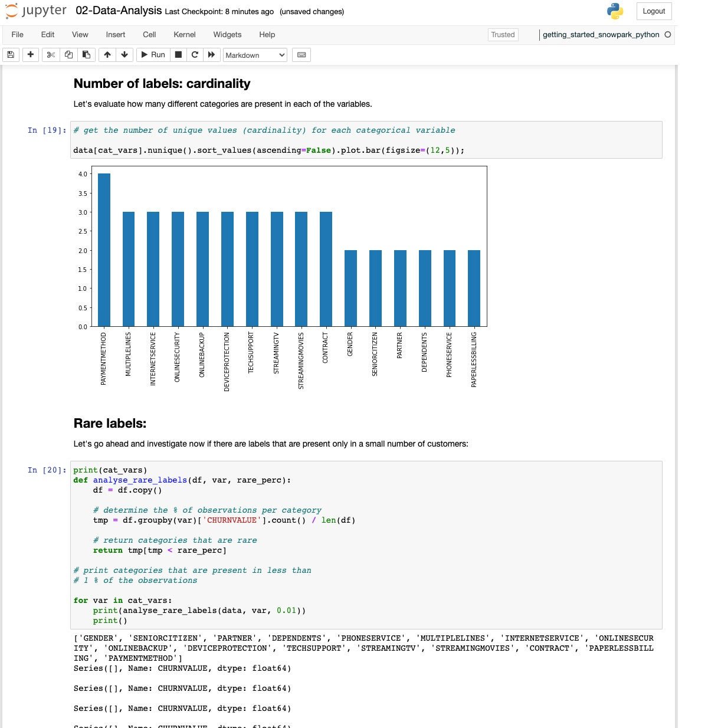Insert a cell below with plus icon

tap(31, 55)
